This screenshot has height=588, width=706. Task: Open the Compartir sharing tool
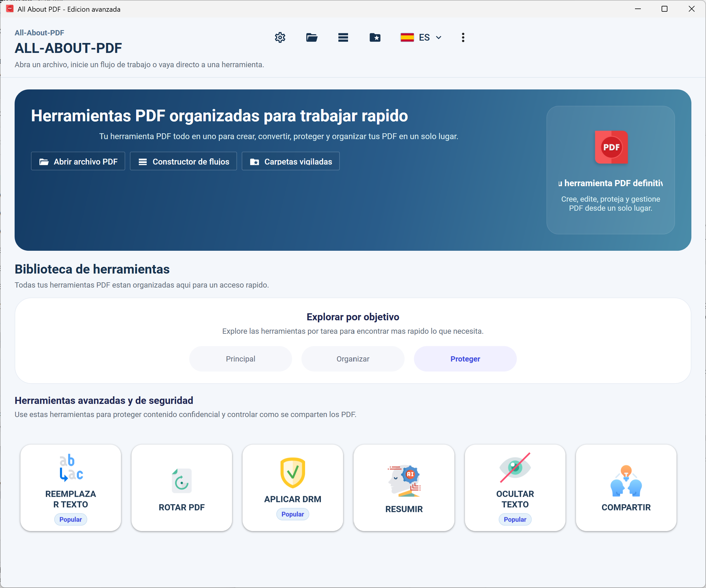pyautogui.click(x=626, y=487)
